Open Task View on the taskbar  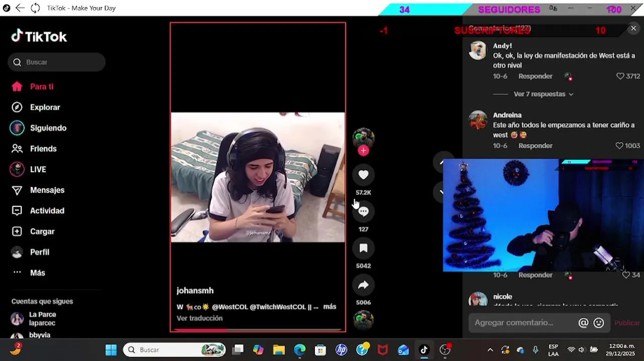click(x=238, y=350)
